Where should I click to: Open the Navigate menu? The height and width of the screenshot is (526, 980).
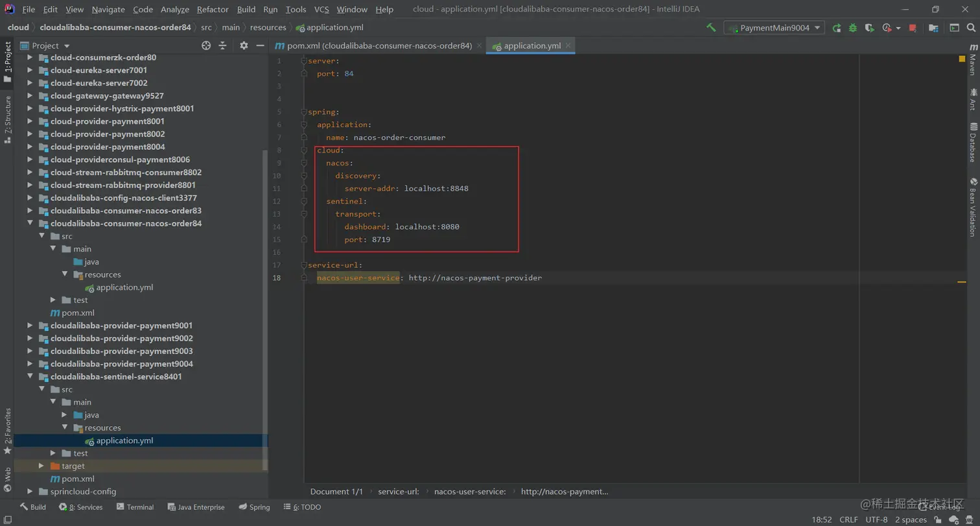108,9
